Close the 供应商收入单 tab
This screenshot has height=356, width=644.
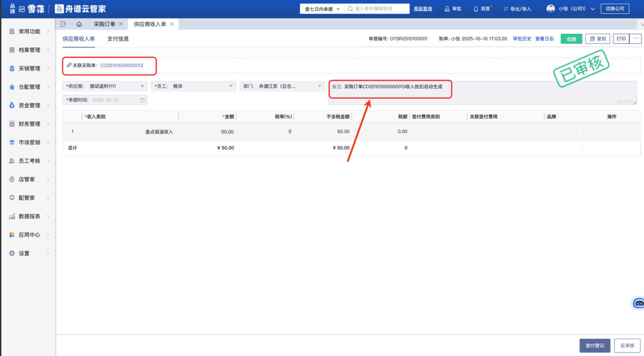tap(172, 24)
